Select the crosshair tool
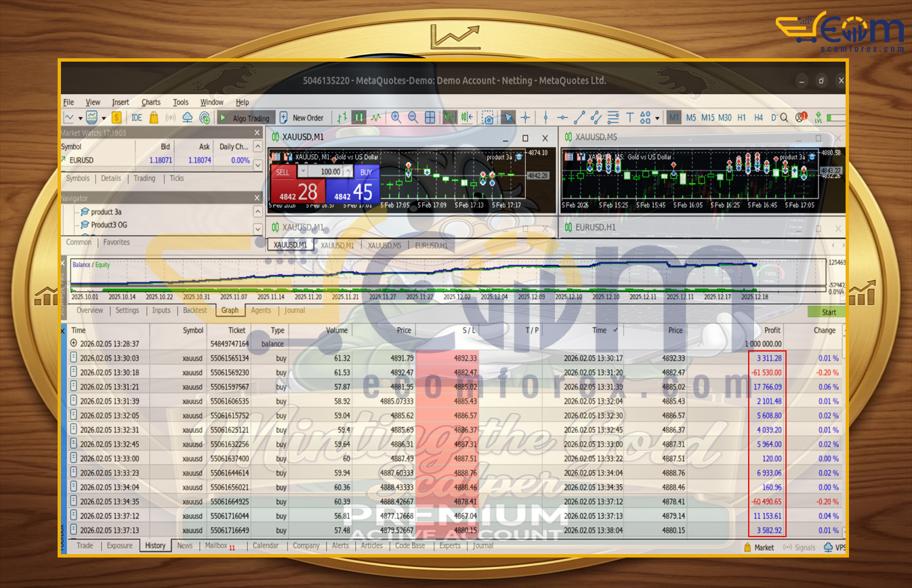 [x=525, y=117]
